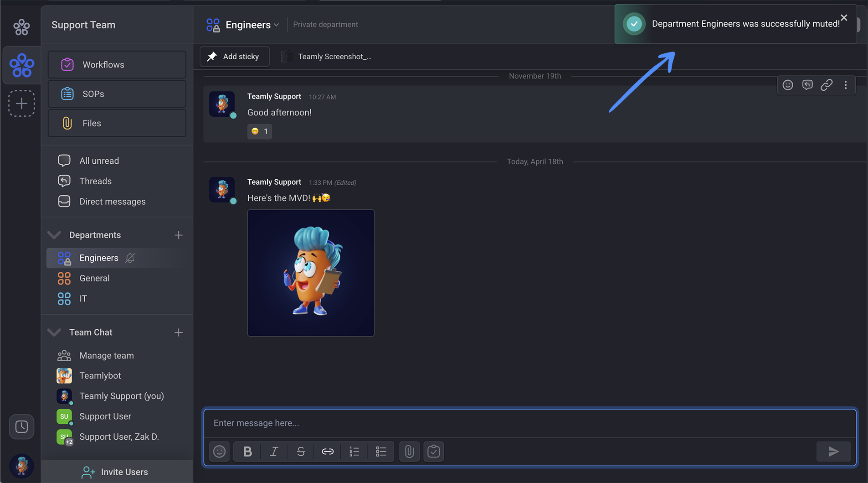This screenshot has height=483, width=868.
Task: Click Add sticky button
Action: (234, 57)
